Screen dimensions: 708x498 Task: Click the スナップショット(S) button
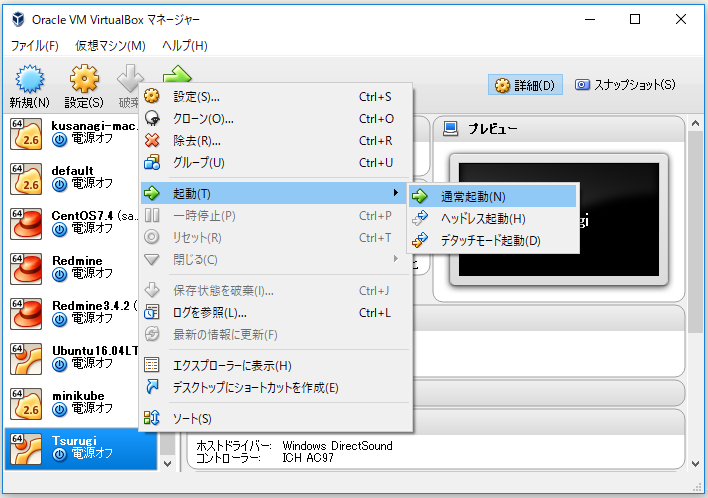pos(625,84)
